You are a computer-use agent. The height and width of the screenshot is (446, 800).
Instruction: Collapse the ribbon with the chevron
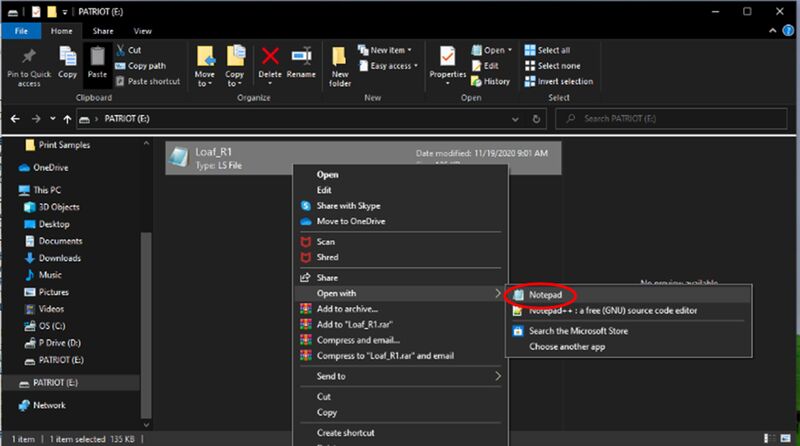pyautogui.click(x=773, y=31)
